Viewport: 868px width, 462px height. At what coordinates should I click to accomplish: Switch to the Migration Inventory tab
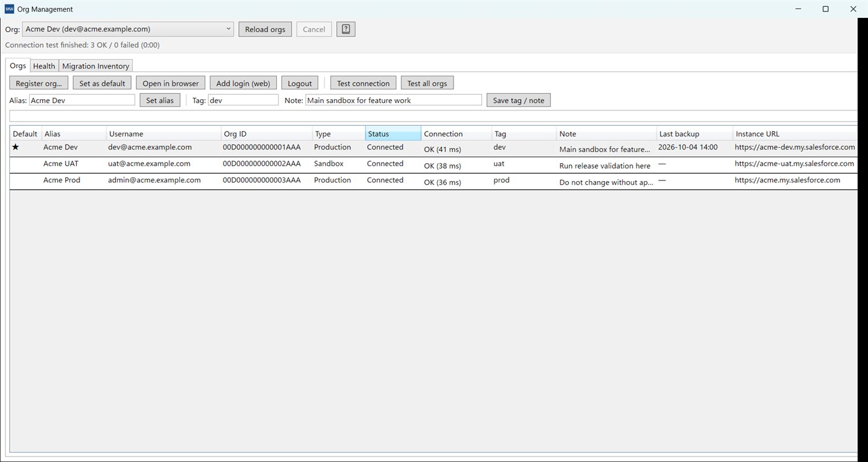(96, 66)
